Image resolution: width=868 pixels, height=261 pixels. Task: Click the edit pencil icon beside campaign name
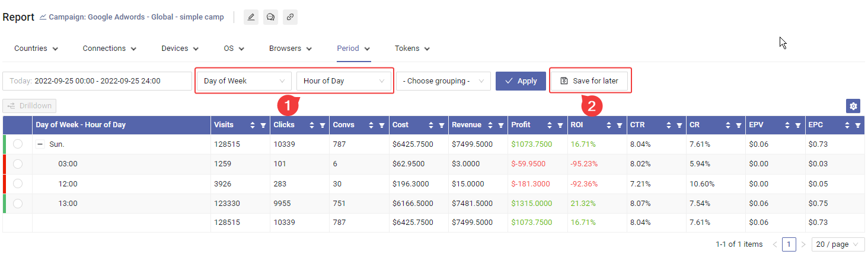251,17
